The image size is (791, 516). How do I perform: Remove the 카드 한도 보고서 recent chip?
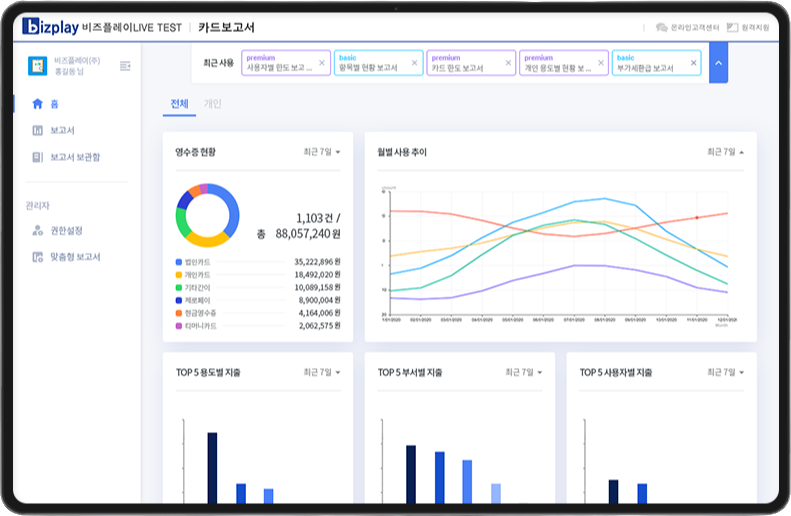coord(508,63)
